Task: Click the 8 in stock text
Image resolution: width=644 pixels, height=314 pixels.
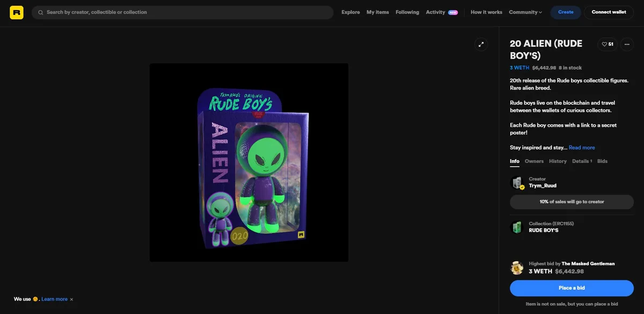Action: click(x=570, y=68)
